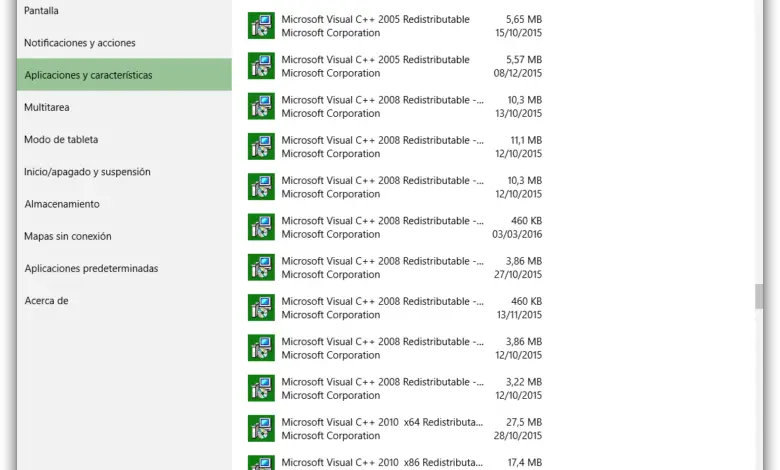Select Visual C++ 2008 name in the 11,1 MB row
This screenshot has height=470, width=780.
(383, 140)
